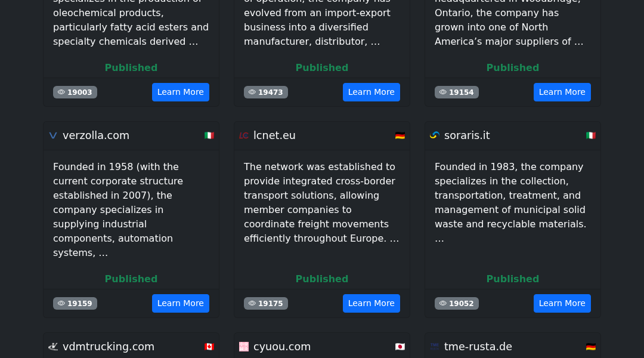Click the import-export business description text
This screenshot has width=644, height=358.
(x=317, y=23)
